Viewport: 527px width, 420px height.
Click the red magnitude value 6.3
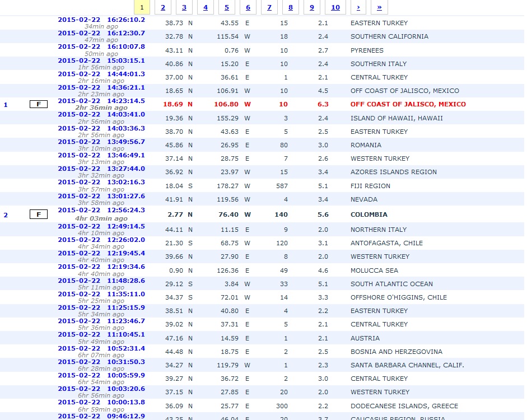pyautogui.click(x=323, y=104)
